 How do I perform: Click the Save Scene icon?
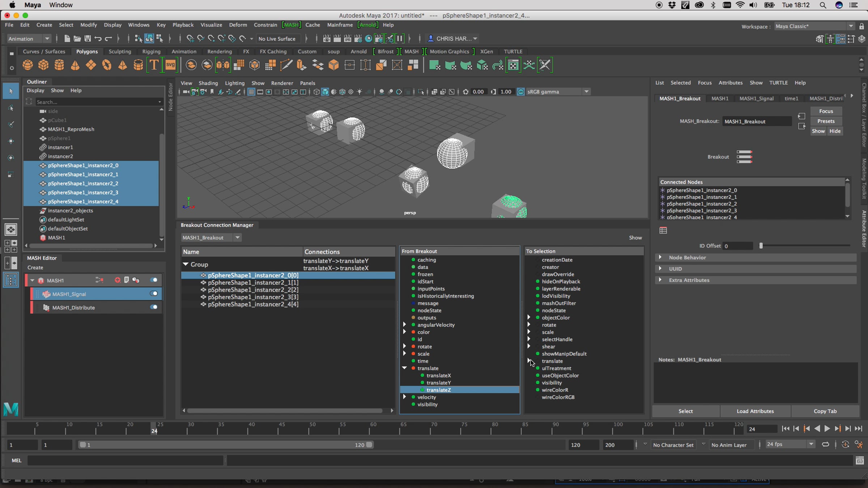point(88,38)
